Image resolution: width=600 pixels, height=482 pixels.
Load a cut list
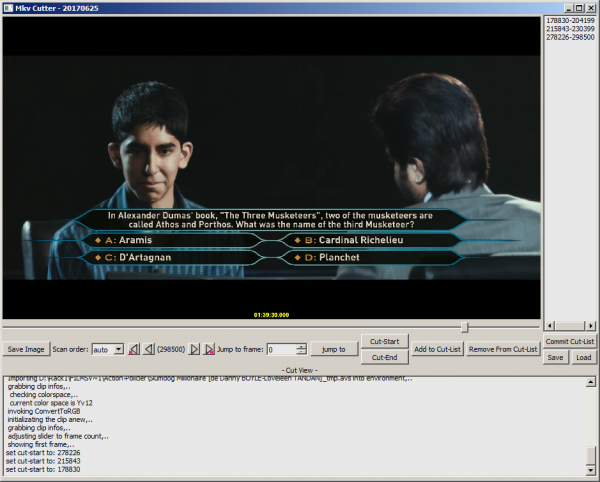(584, 357)
